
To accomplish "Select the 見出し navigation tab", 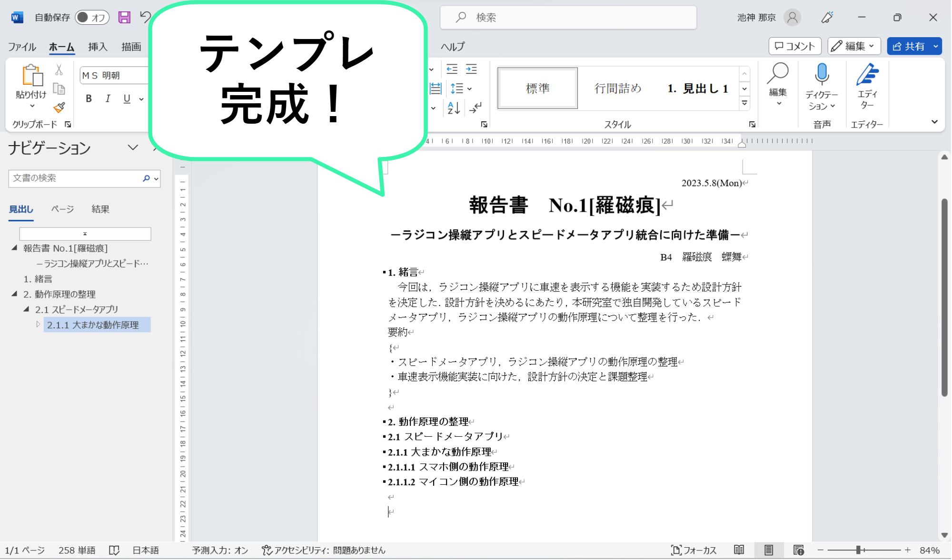I will click(21, 209).
